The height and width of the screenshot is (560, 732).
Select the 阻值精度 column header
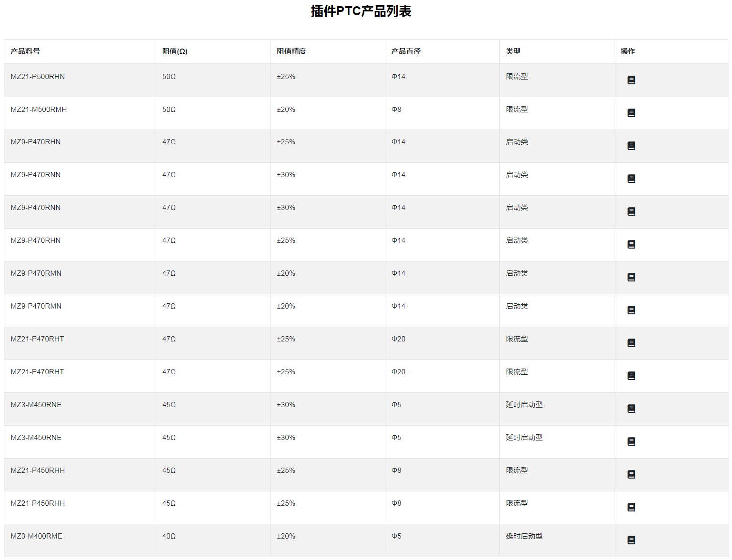291,51
